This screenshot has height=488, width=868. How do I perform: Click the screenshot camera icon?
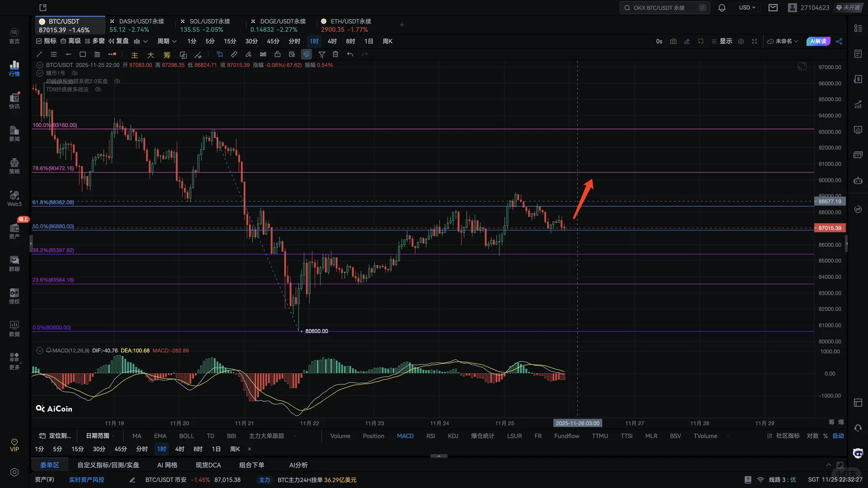(673, 41)
